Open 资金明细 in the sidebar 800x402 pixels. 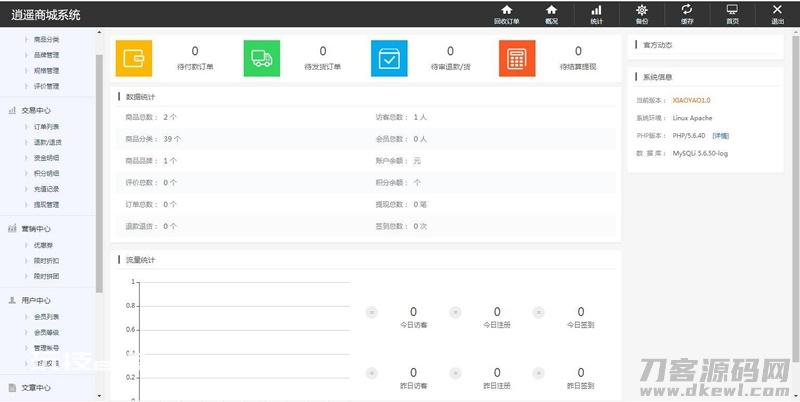[46, 158]
